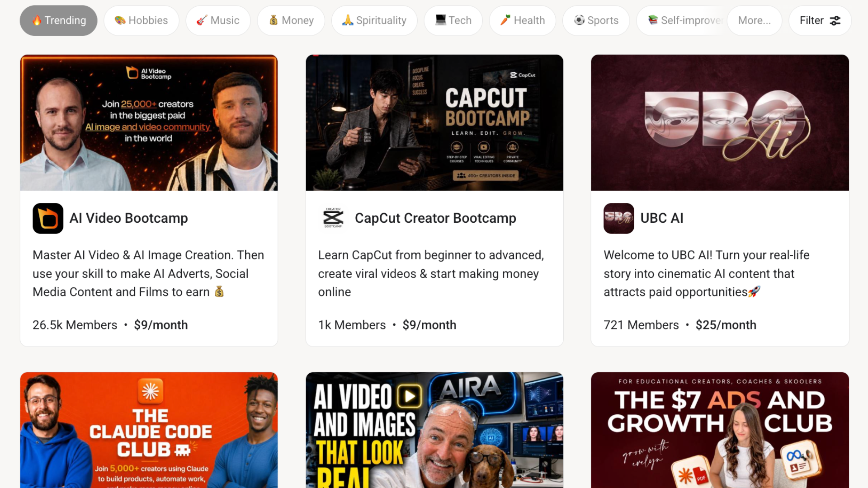Click the "$25/month" price
The height and width of the screenshot is (488, 868).
pyautogui.click(x=726, y=325)
